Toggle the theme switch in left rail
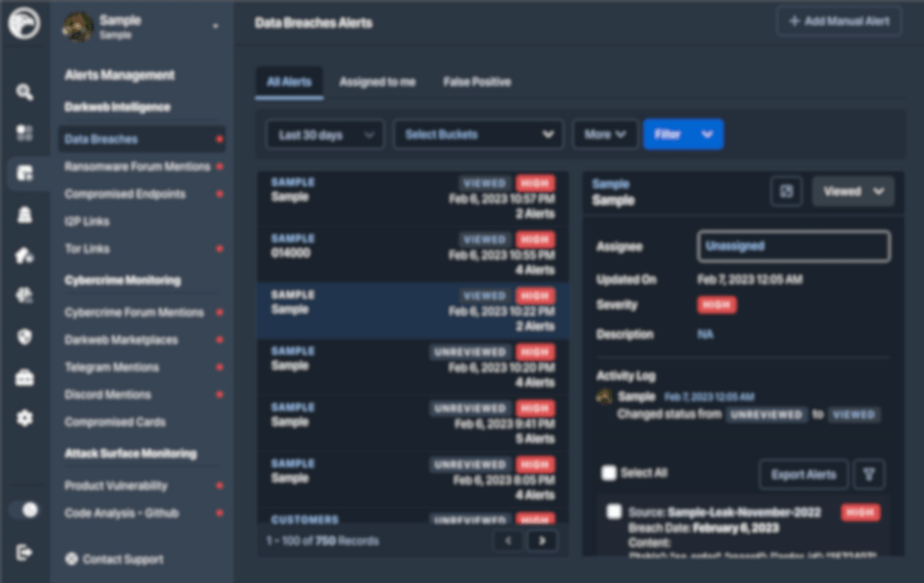Viewport: 924px width, 583px height. [x=26, y=509]
